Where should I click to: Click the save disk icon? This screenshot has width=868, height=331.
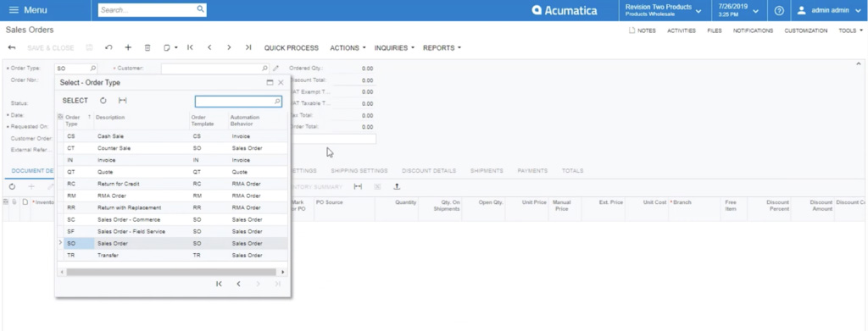[x=89, y=48]
